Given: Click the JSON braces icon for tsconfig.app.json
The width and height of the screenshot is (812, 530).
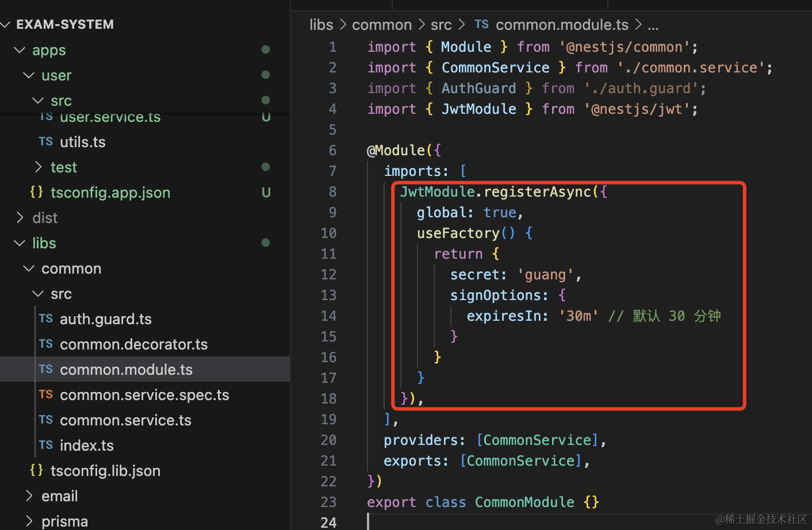Looking at the screenshot, I should [x=36, y=192].
